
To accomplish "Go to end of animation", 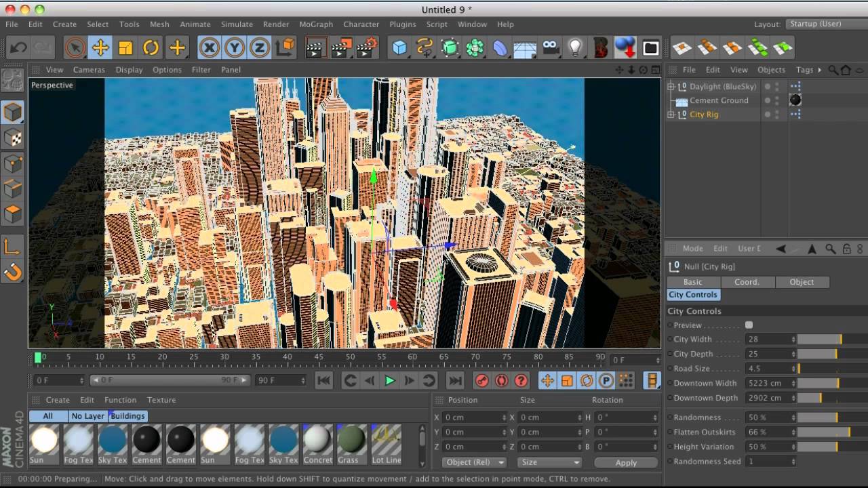I will pos(456,381).
